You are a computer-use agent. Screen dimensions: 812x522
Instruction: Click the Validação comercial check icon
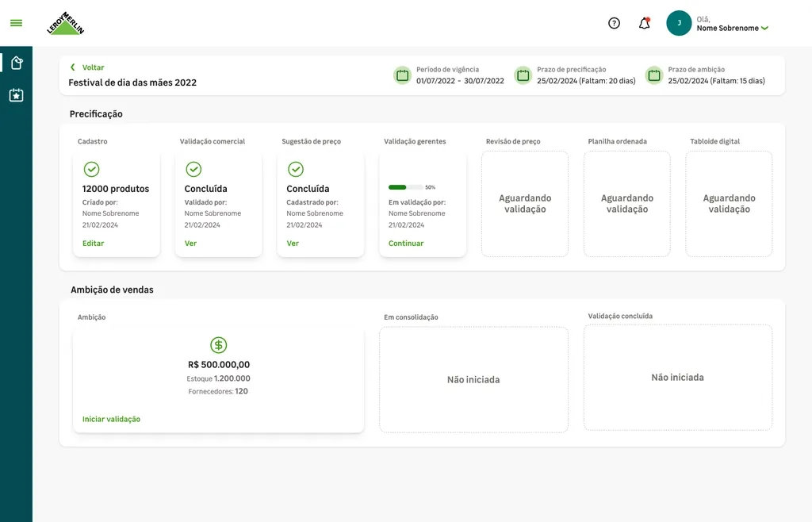[193, 169]
